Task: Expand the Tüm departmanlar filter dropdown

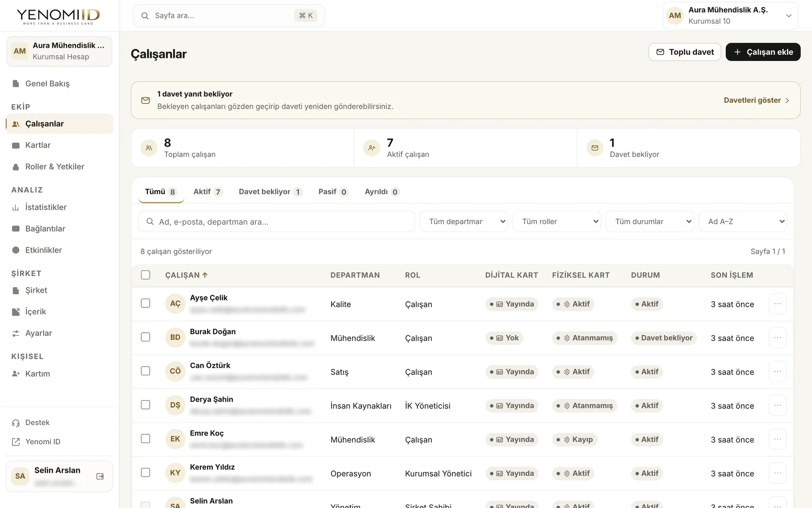Action: coord(464,221)
